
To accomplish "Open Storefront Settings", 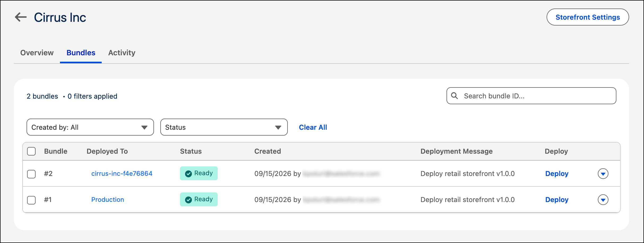I will pos(588,17).
